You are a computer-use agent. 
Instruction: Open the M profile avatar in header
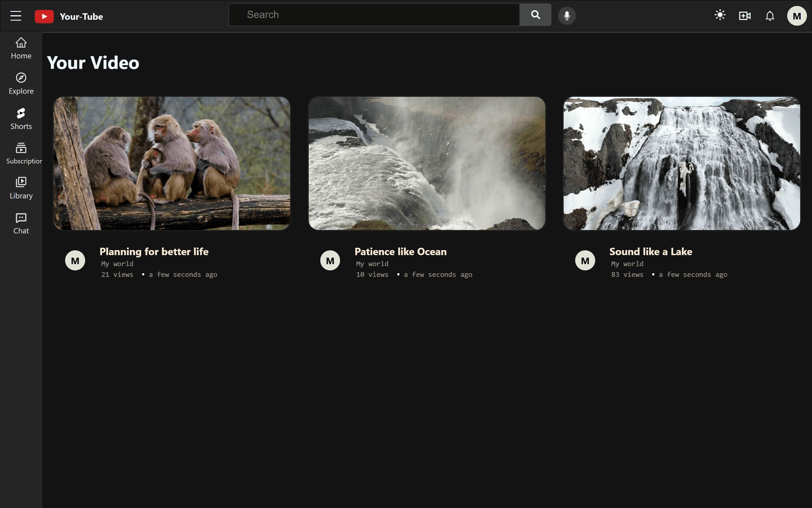pos(796,16)
